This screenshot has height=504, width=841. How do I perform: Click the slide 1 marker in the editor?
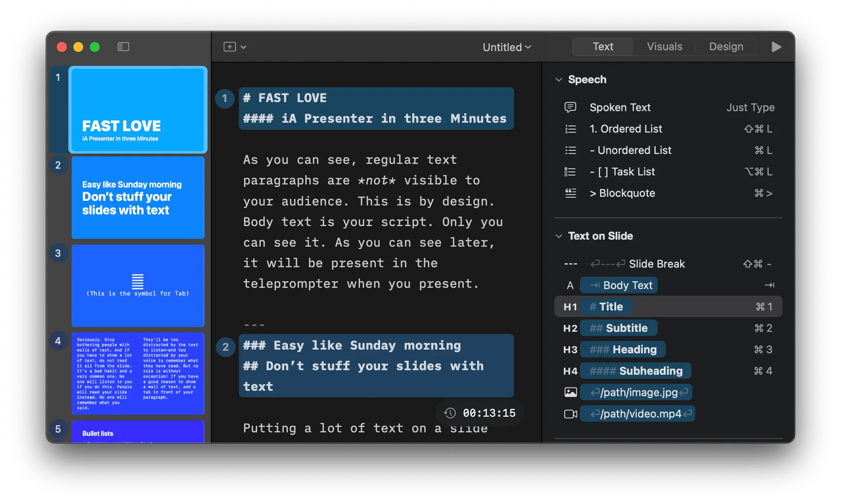(225, 98)
